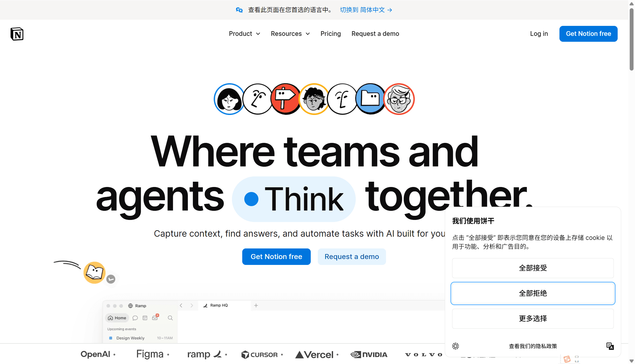Click the OpenAI logo
Image resolution: width=635 pixels, height=364 pixels.
[95, 354]
